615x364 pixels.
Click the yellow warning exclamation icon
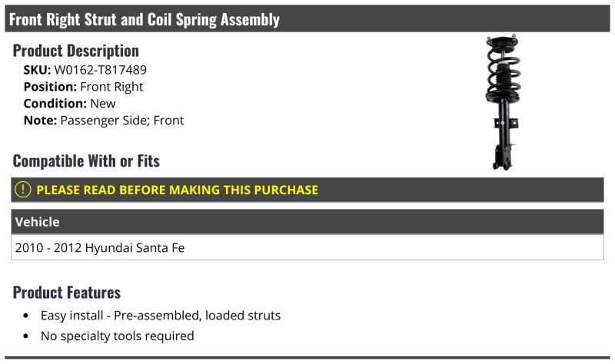pos(23,190)
